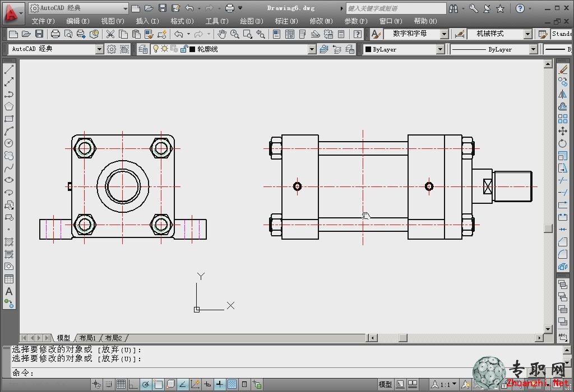Expand the undo history arrow in Standard toolbar

[188, 34]
